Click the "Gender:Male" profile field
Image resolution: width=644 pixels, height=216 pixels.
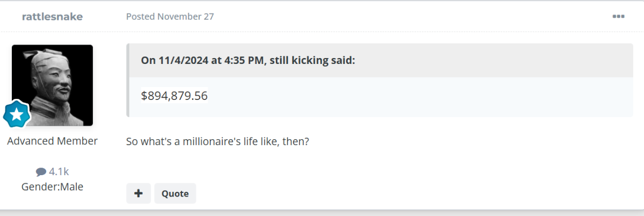(52, 187)
